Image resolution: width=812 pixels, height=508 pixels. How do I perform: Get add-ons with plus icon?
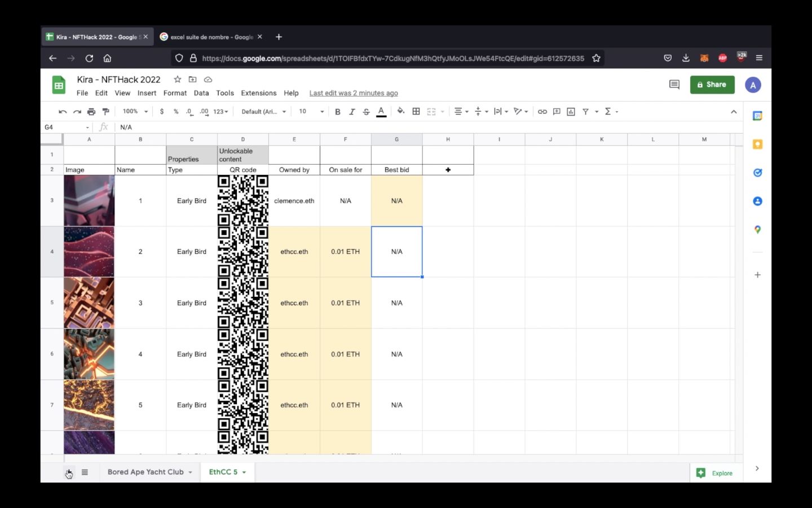tap(757, 275)
